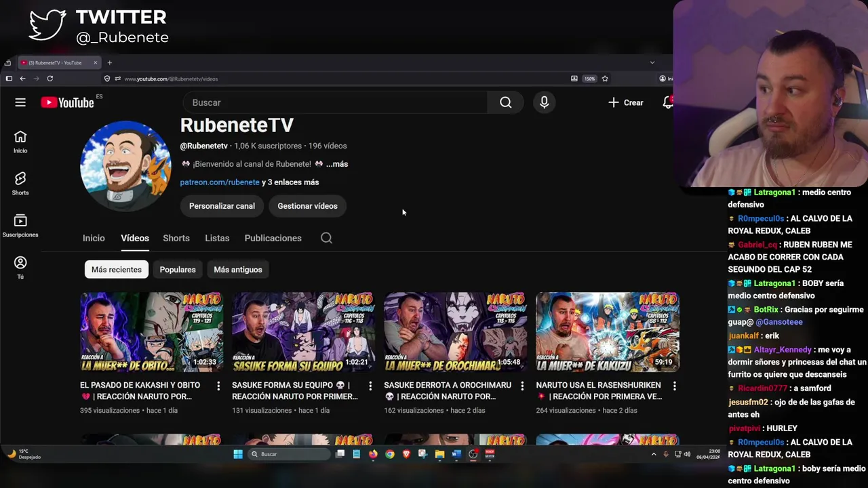This screenshot has height=488, width=868.
Task: Open Chrome from the taskbar
Action: 390,454
